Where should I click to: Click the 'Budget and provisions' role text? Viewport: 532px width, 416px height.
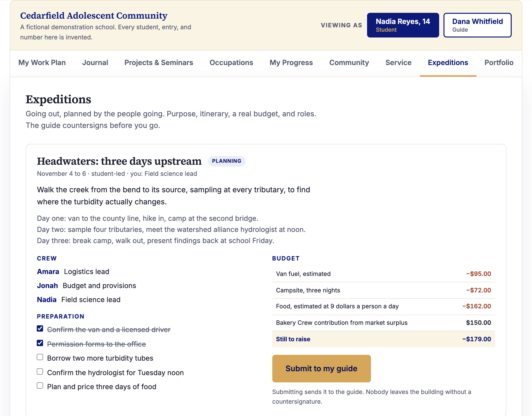coord(99,286)
